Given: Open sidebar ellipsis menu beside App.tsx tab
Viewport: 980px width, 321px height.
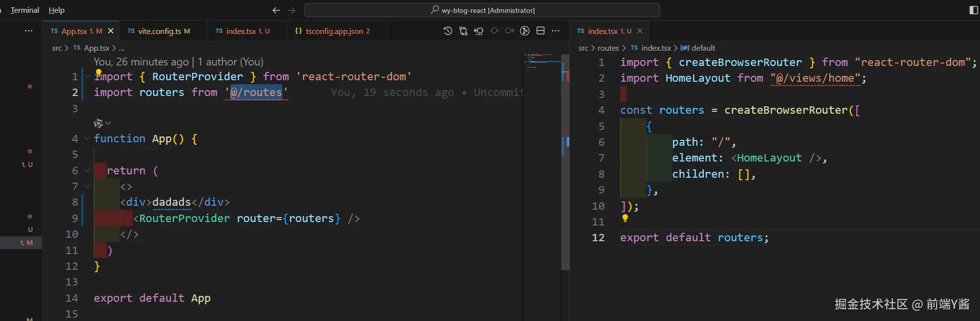Looking at the screenshot, I should pos(29,31).
